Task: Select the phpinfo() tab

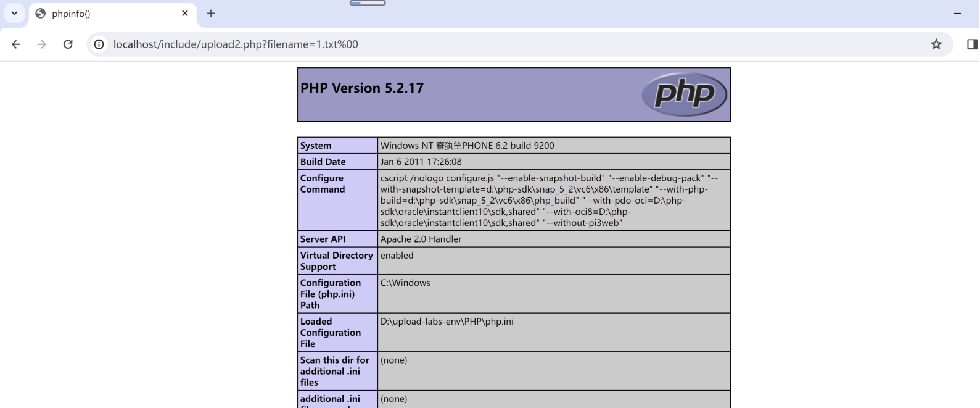Action: (x=113, y=14)
